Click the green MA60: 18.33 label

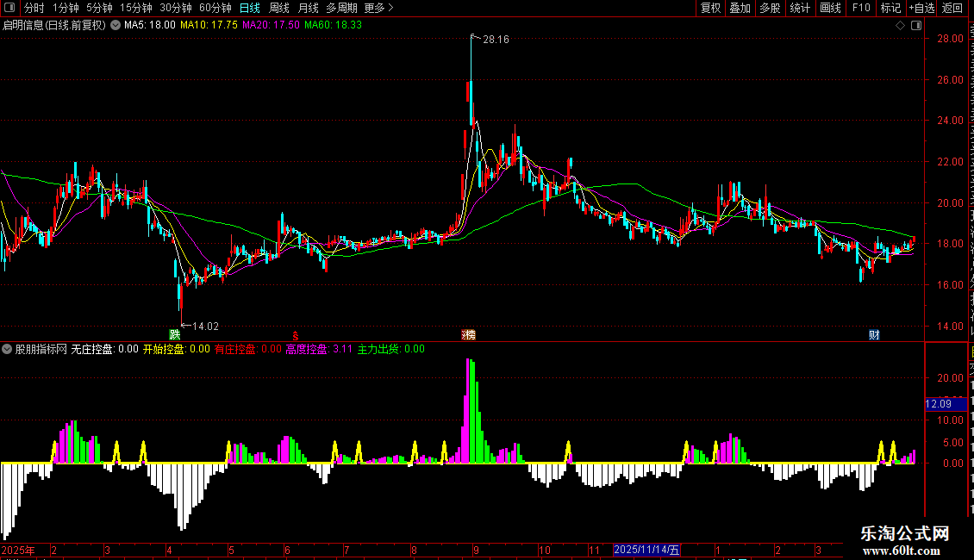tap(333, 25)
